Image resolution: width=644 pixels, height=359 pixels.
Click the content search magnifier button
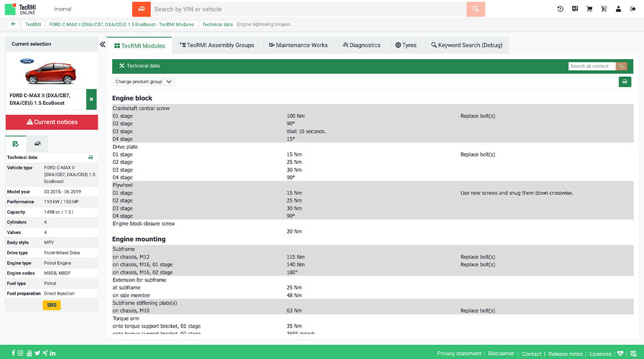[621, 66]
